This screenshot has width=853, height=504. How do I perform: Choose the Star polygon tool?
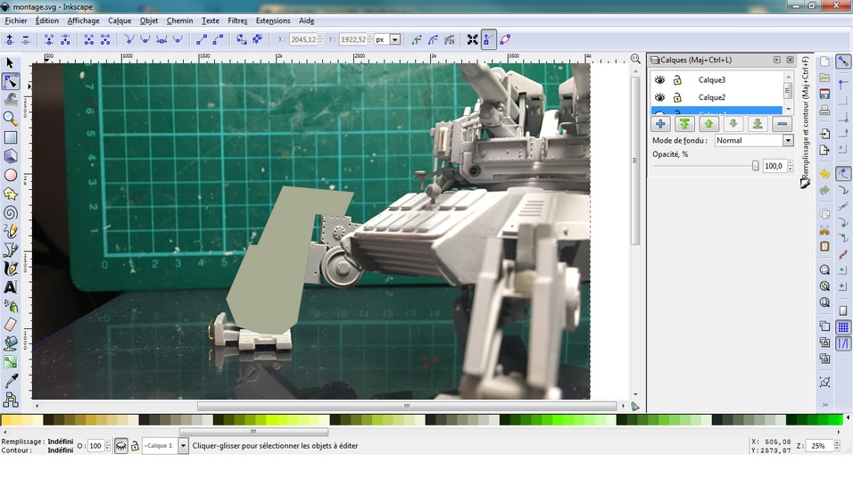tap(11, 194)
